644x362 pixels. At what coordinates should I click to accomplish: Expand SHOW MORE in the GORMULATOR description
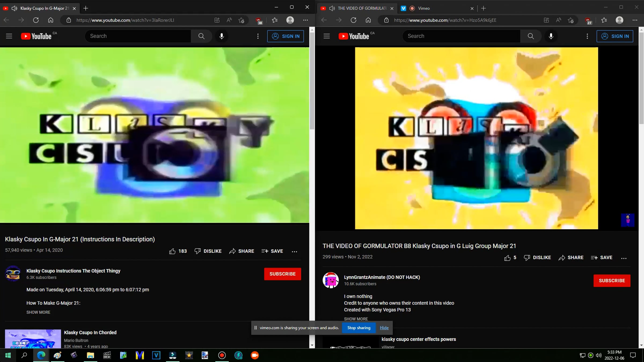[x=356, y=319]
